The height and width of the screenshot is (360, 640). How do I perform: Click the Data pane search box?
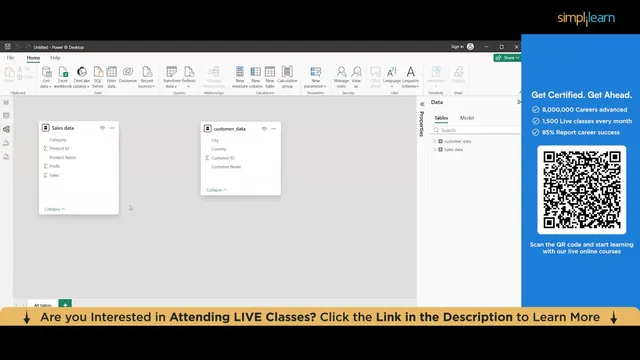[476, 130]
